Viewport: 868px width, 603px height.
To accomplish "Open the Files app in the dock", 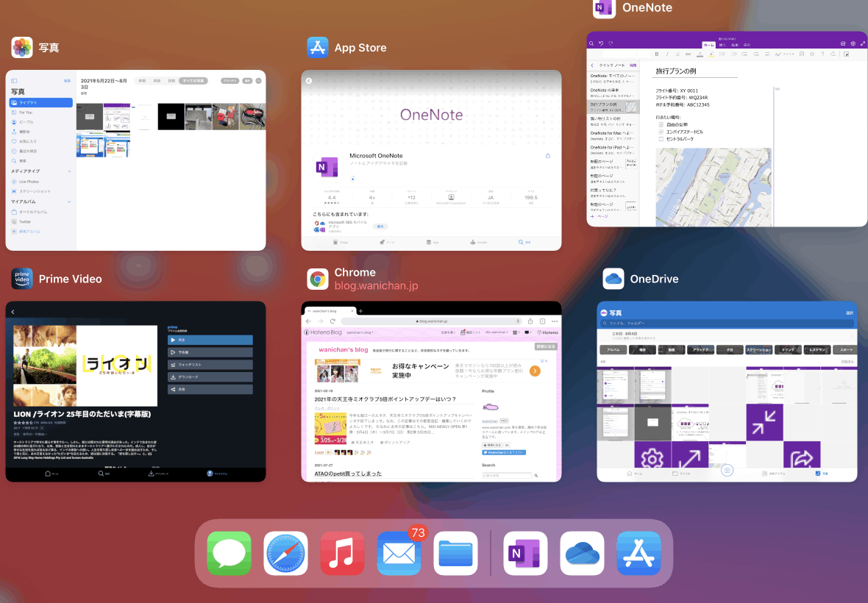I will [x=455, y=553].
